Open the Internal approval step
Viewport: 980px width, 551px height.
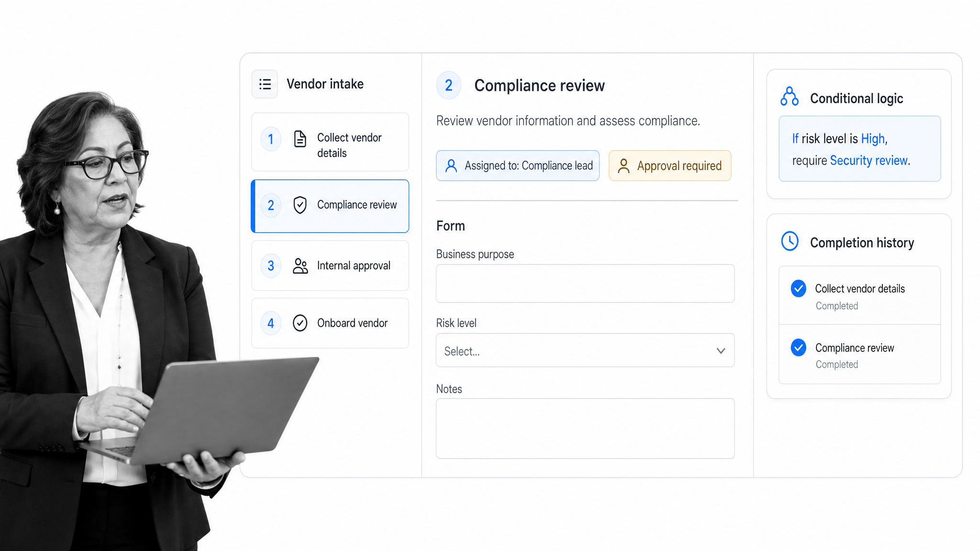[x=330, y=265]
